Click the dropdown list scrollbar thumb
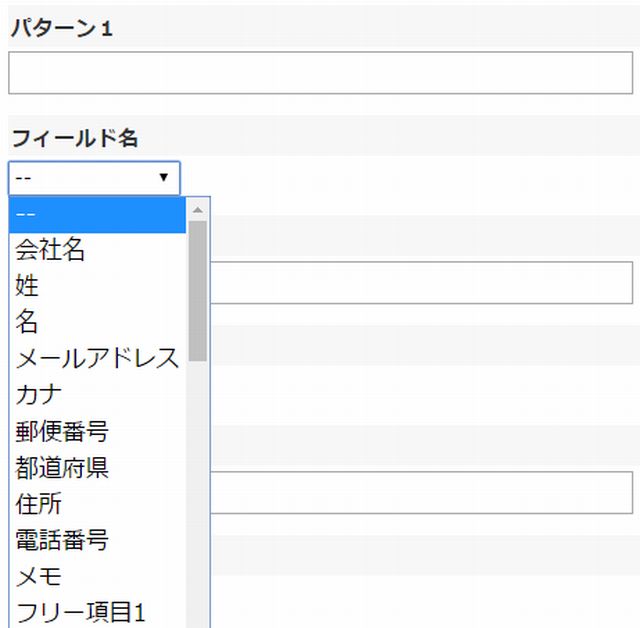 198,291
